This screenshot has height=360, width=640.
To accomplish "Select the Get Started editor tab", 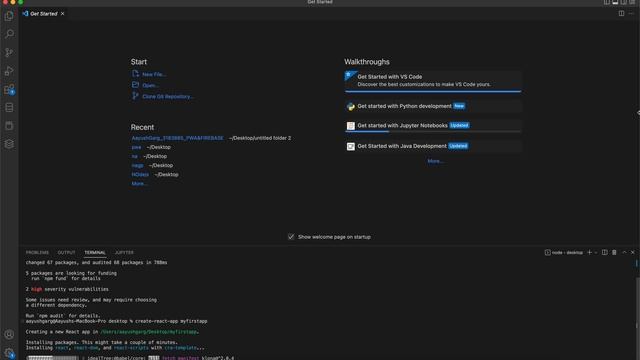I will [44, 14].
